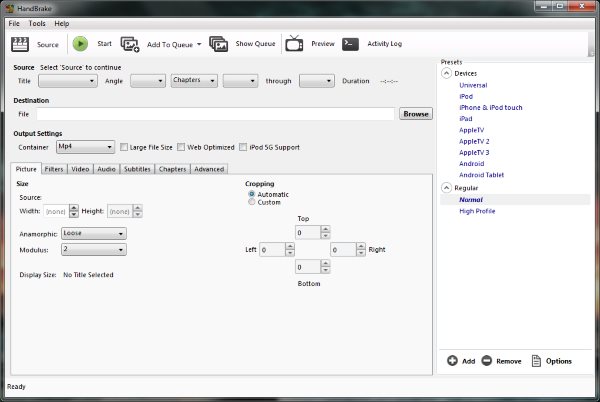This screenshot has width=600, height=402.
Task: Collapse the Devices presets group
Action: coord(446,73)
